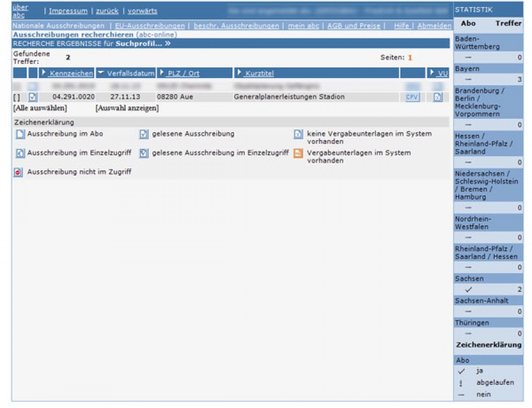Click the 'ja' checkmark legend icon
This screenshot has height=408, width=532.
click(461, 371)
